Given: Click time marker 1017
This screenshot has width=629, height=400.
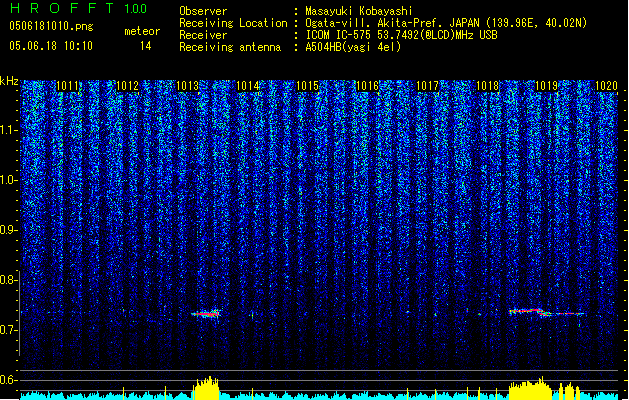Looking at the screenshot, I should pyautogui.click(x=427, y=86).
